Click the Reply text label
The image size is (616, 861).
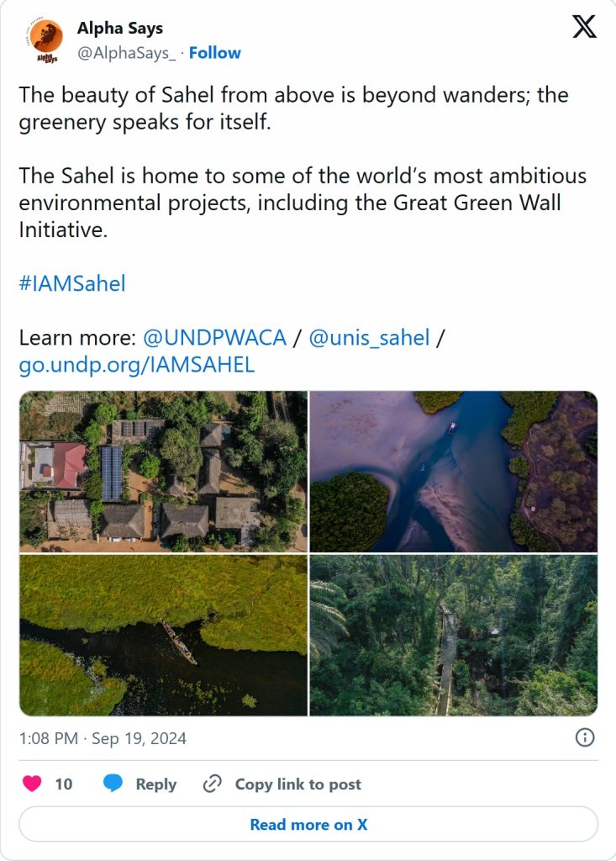click(155, 784)
